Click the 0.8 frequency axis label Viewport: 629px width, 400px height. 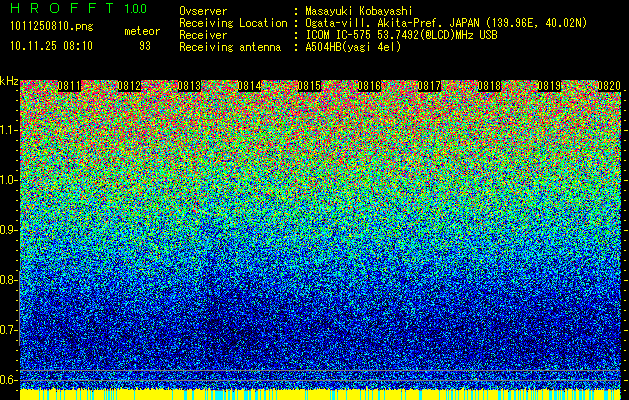(9, 280)
